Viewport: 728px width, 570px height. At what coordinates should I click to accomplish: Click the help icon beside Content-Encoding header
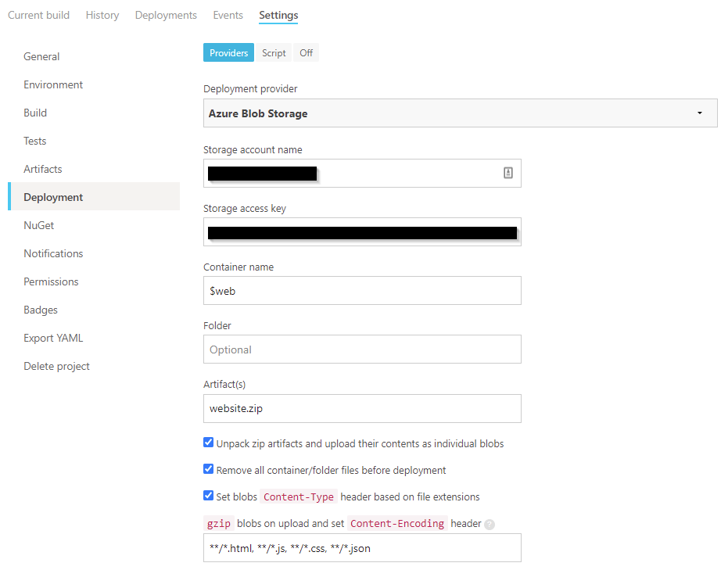coord(490,525)
